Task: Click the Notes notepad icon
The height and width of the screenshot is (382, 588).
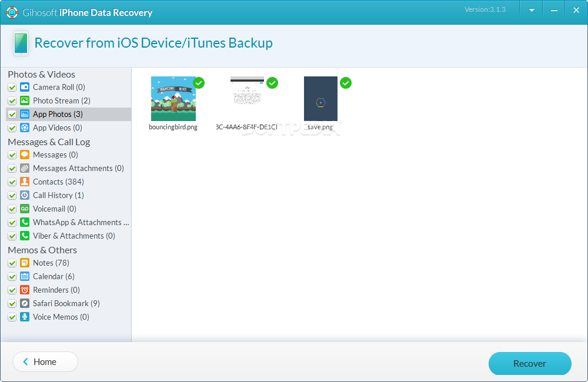Action: pos(25,263)
